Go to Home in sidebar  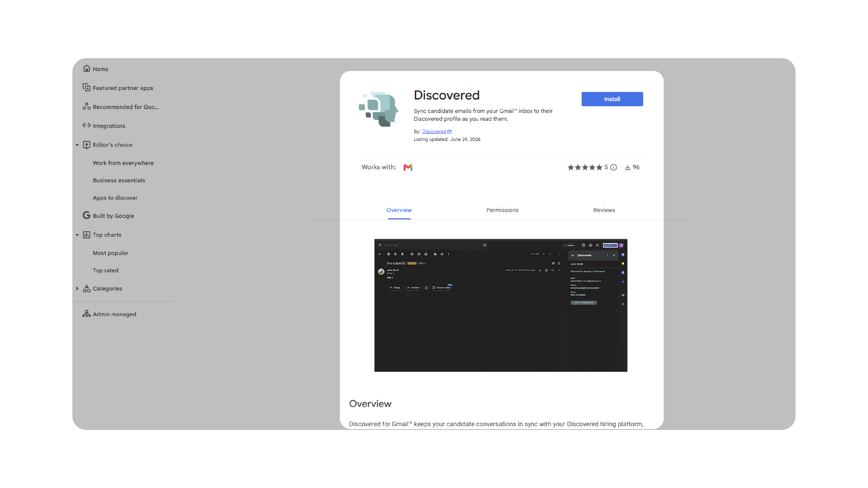tap(100, 69)
